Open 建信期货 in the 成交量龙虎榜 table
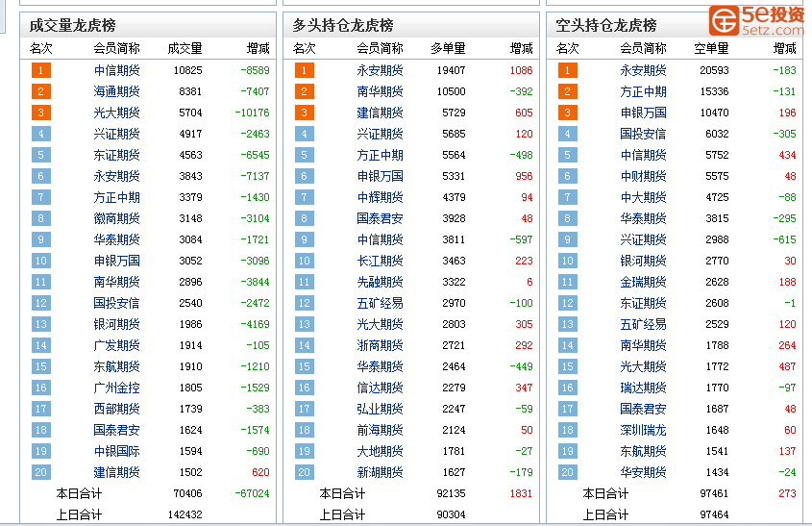812x526 pixels. point(116,472)
